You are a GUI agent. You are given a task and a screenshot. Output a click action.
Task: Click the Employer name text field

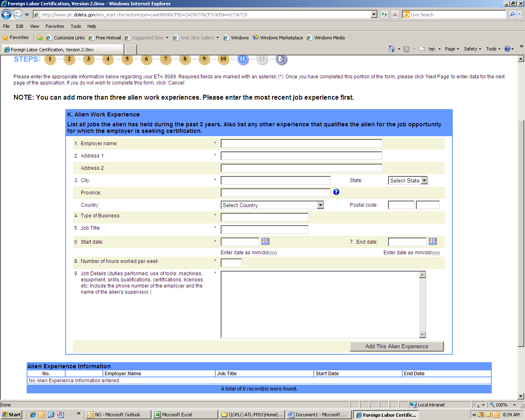(301, 144)
